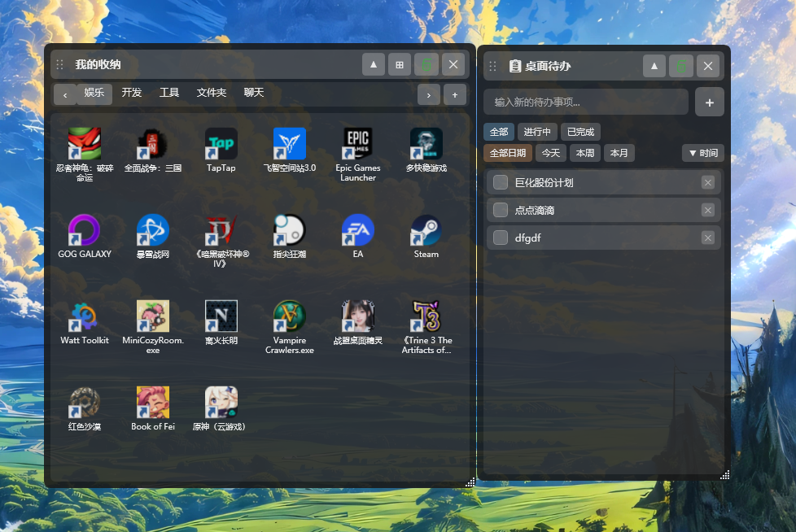The height and width of the screenshot is (532, 796).
Task: Open the 时间 sort dropdown
Action: coord(703,153)
